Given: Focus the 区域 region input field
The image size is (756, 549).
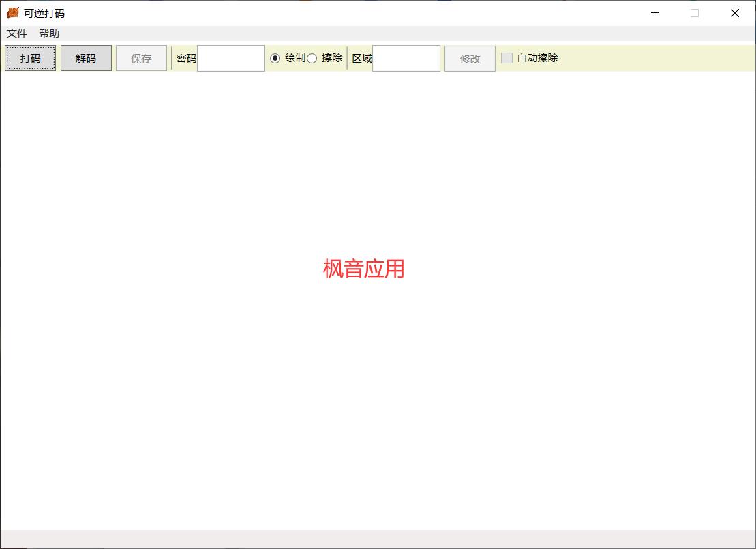Looking at the screenshot, I should 406,59.
